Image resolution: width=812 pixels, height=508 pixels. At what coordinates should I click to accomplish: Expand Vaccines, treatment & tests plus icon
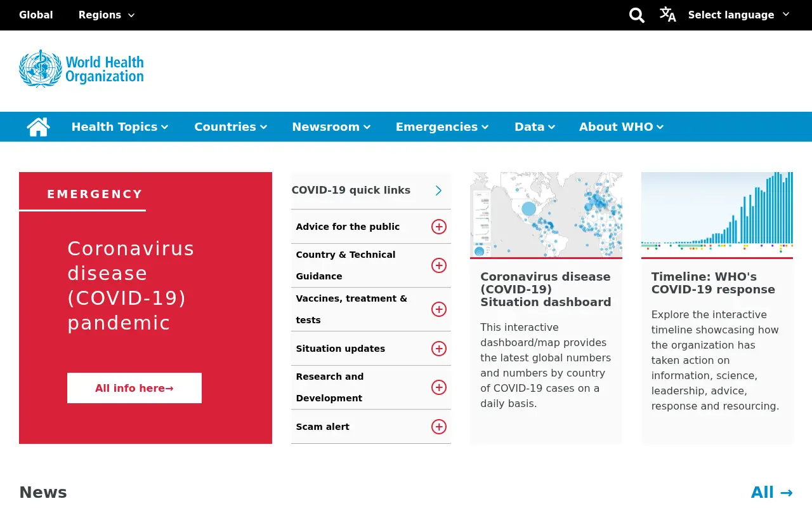[439, 309]
